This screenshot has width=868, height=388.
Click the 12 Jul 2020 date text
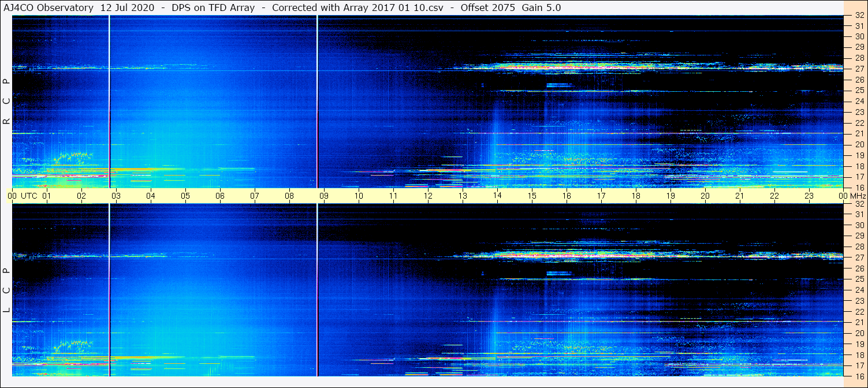[x=129, y=8]
